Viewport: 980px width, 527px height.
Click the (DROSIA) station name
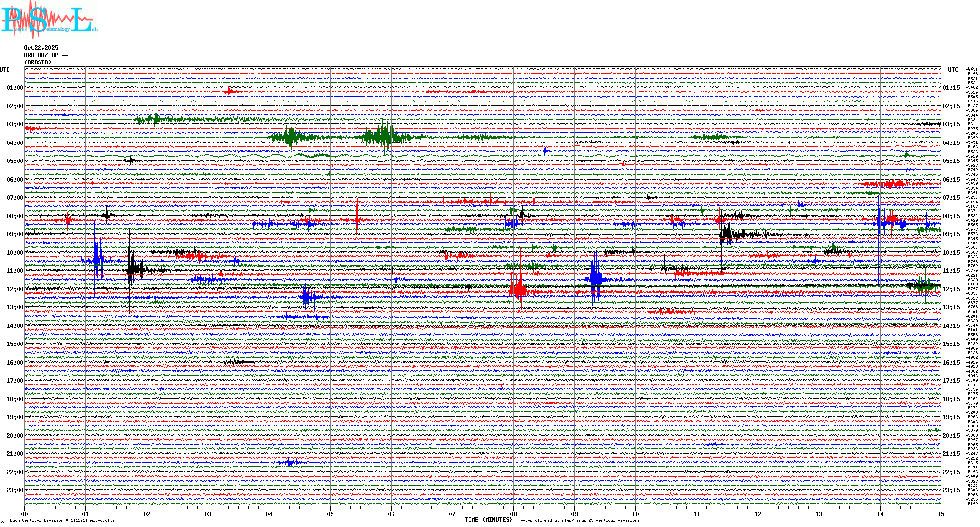[x=38, y=62]
